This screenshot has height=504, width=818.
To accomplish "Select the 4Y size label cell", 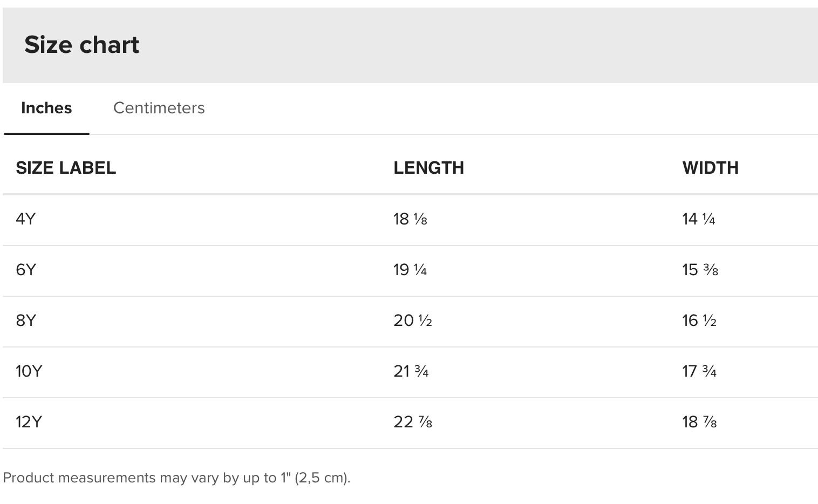I will coord(26,219).
